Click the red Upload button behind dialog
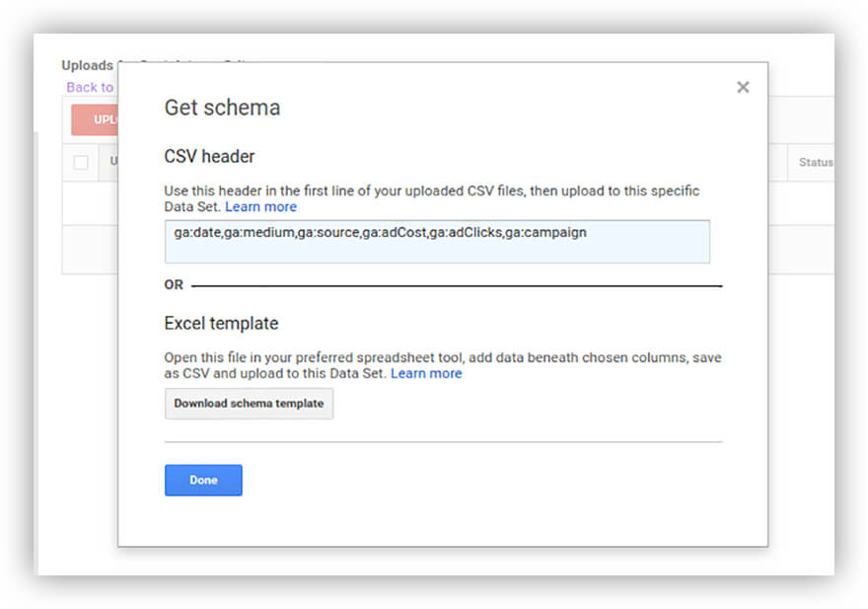Screen dimensions: 868x609 point(95,120)
